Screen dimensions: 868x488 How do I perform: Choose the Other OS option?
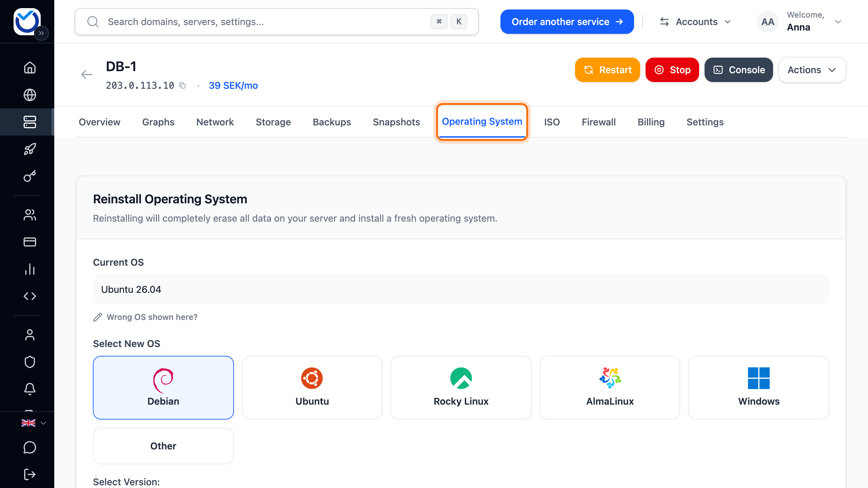(163, 446)
